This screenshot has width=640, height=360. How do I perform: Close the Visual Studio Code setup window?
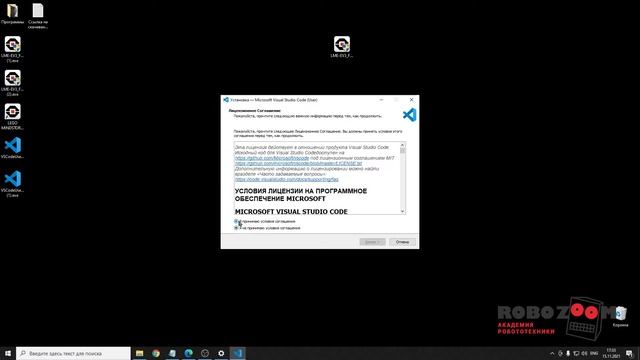click(411, 100)
